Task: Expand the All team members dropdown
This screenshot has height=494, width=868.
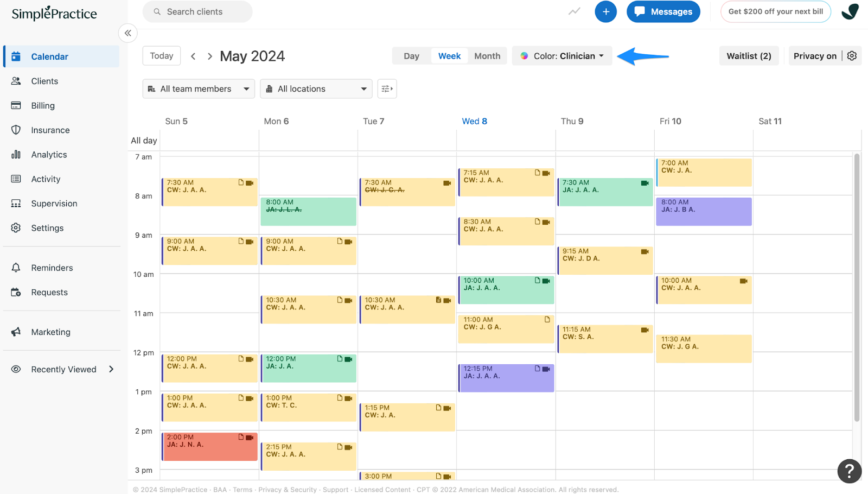Action: 198,88
